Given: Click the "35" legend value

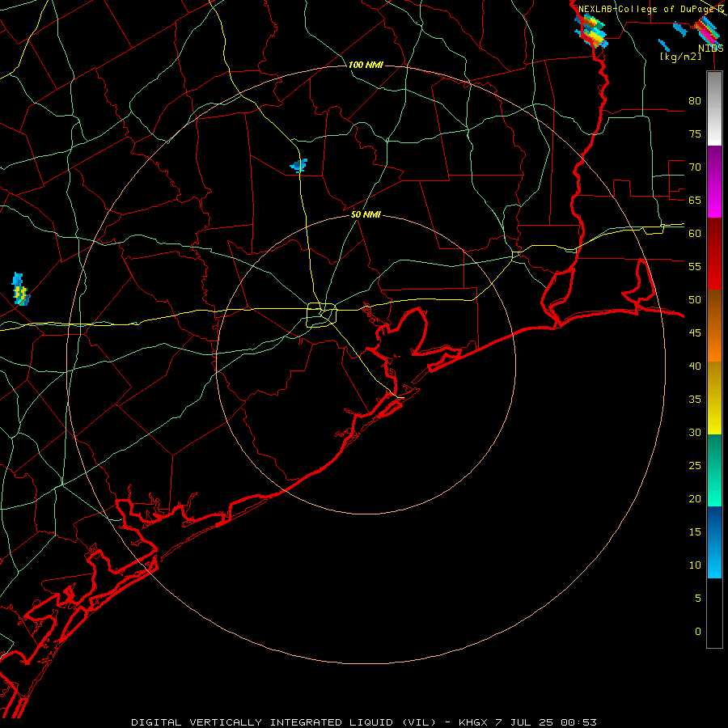Looking at the screenshot, I should 695,400.
